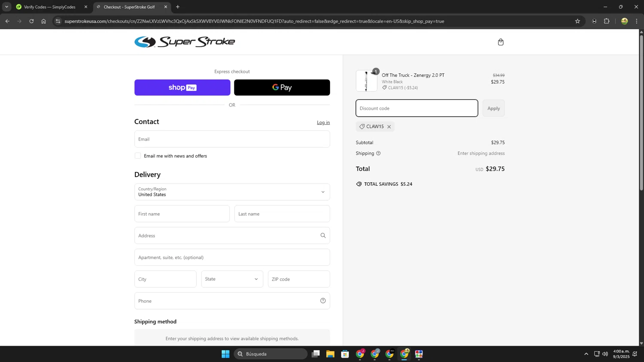Image resolution: width=644 pixels, height=362 pixels.
Task: Close the Verify Codes SimplyCodes tab
Action: tap(86, 7)
